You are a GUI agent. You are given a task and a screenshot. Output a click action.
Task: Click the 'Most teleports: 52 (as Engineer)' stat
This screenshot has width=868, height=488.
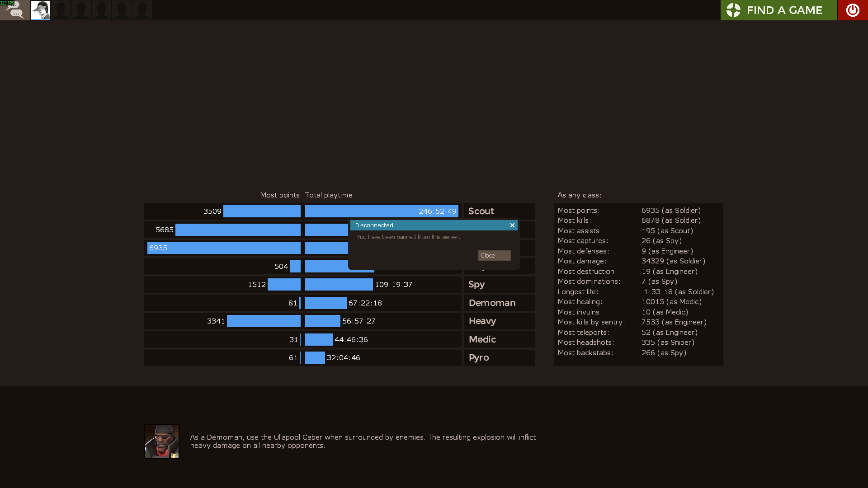pyautogui.click(x=627, y=333)
